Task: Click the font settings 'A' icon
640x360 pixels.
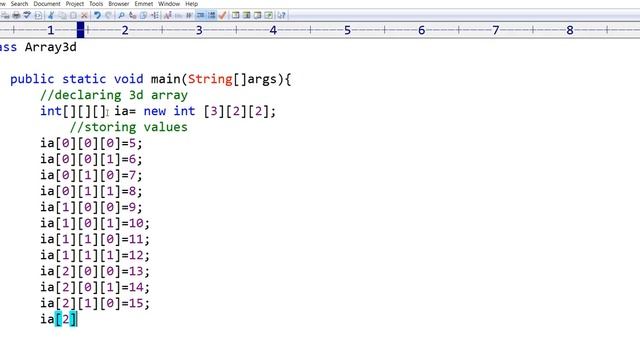Action: [168, 16]
